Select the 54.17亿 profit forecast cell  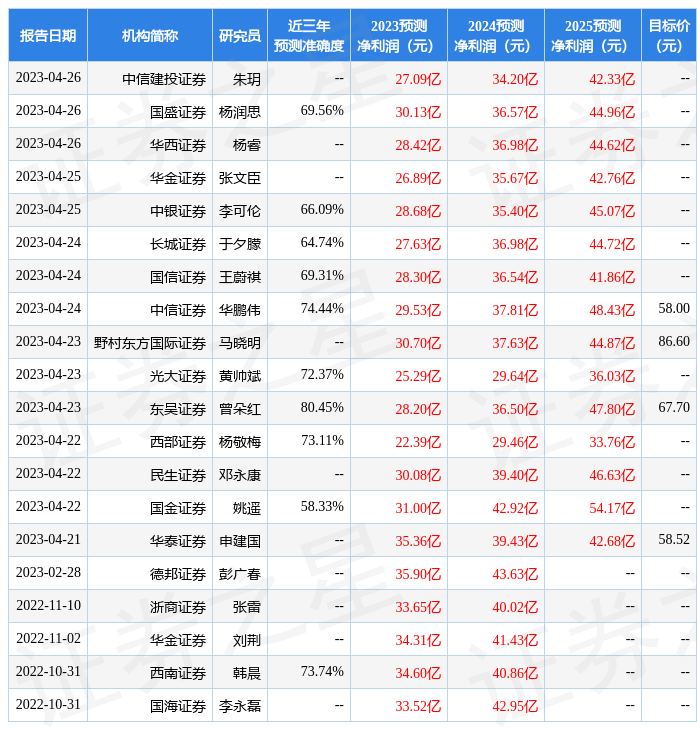(x=612, y=508)
